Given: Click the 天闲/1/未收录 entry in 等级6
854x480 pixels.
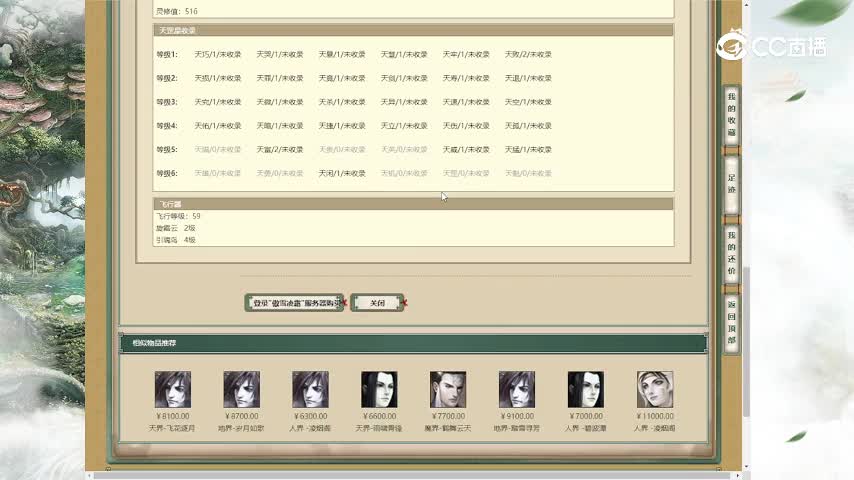Looking at the screenshot, I should pyautogui.click(x=342, y=173).
